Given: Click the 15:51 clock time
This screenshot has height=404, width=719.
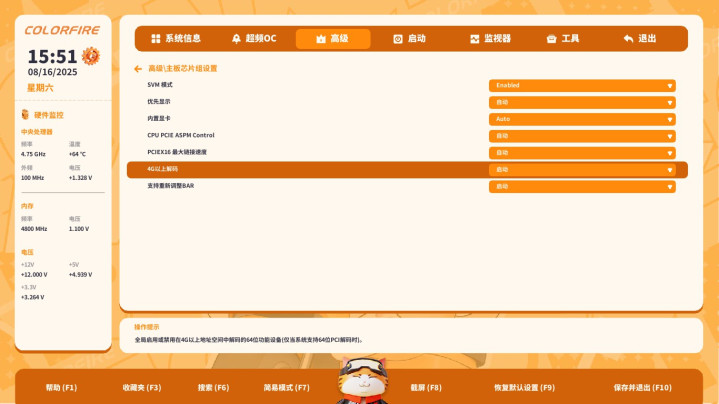Looking at the screenshot, I should click(x=52, y=57).
